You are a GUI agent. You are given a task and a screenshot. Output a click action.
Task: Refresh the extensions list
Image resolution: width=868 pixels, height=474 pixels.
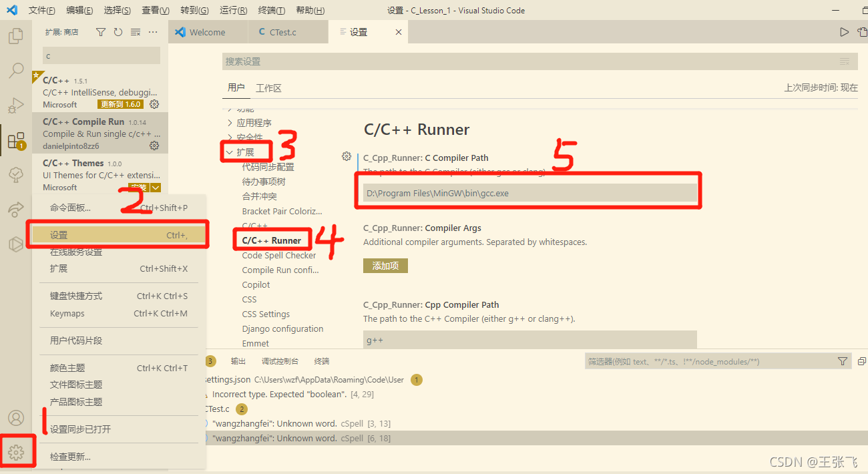pos(118,32)
